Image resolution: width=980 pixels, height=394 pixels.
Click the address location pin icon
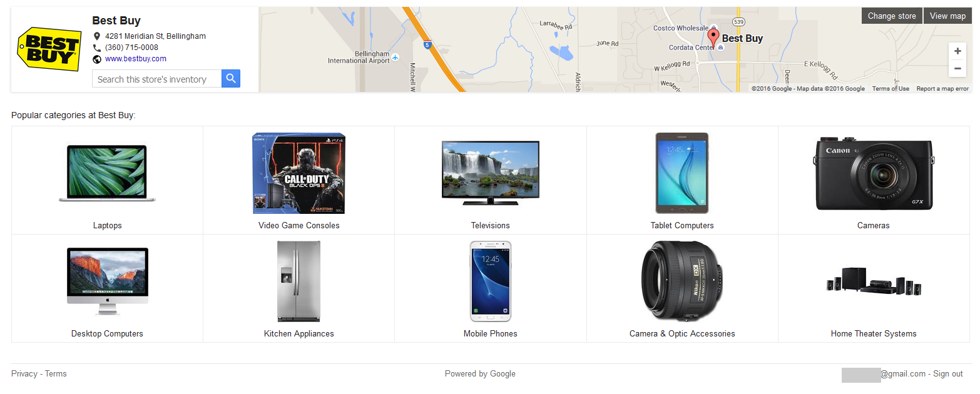pyautogui.click(x=97, y=36)
